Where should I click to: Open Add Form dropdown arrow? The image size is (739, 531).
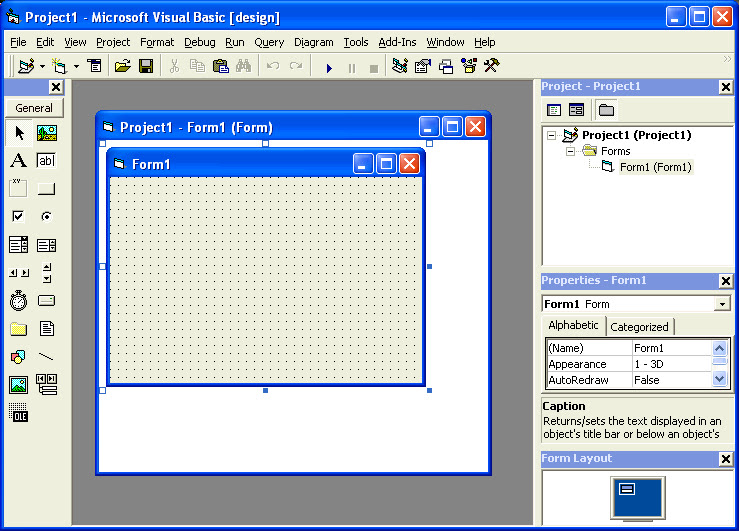tap(76, 66)
